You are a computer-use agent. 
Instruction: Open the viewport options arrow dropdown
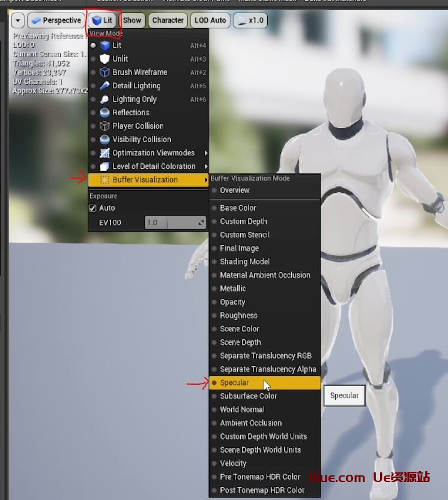coord(17,20)
